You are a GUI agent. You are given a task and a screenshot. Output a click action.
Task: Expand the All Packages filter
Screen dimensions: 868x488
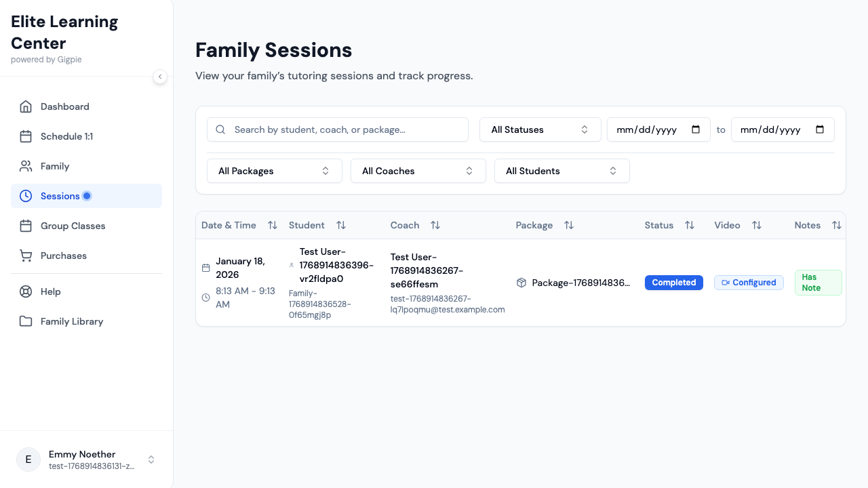(x=274, y=171)
